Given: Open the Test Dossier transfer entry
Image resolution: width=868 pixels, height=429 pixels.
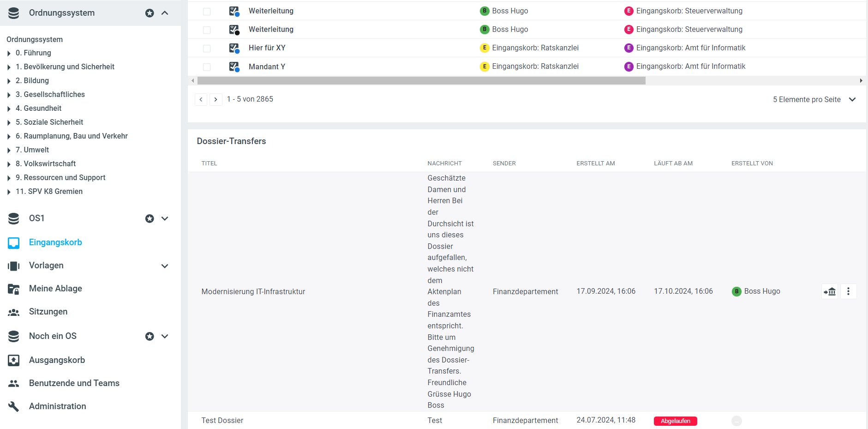Looking at the screenshot, I should [222, 420].
